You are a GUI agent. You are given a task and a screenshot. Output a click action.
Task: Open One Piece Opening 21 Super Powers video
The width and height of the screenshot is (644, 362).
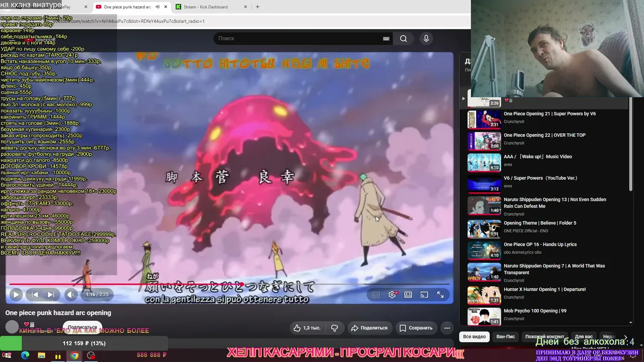pyautogui.click(x=549, y=114)
